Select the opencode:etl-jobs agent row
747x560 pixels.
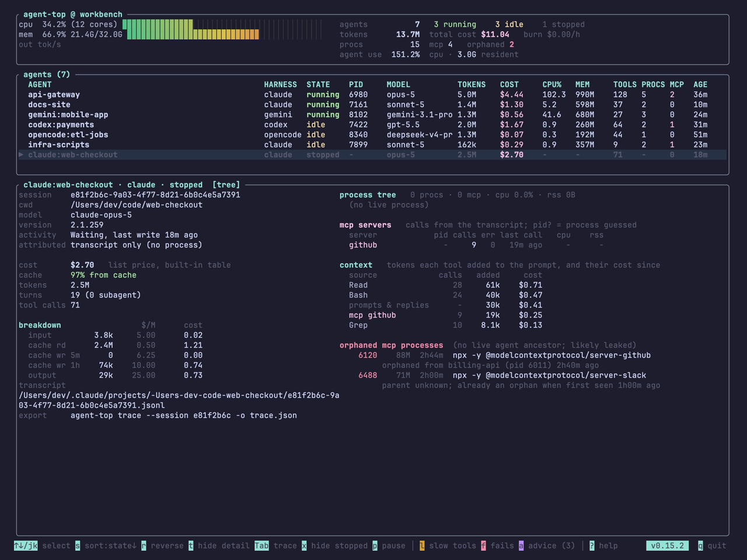point(372,134)
